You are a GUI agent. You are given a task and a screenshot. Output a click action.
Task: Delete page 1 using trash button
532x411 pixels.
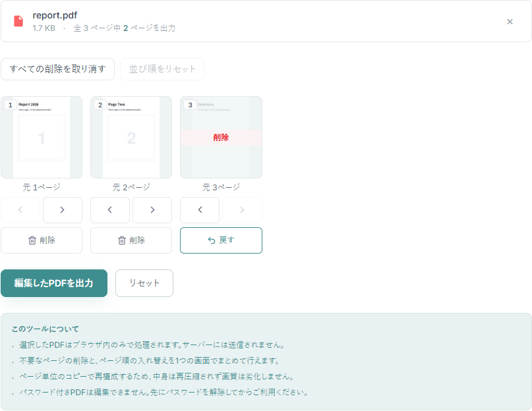[42, 240]
